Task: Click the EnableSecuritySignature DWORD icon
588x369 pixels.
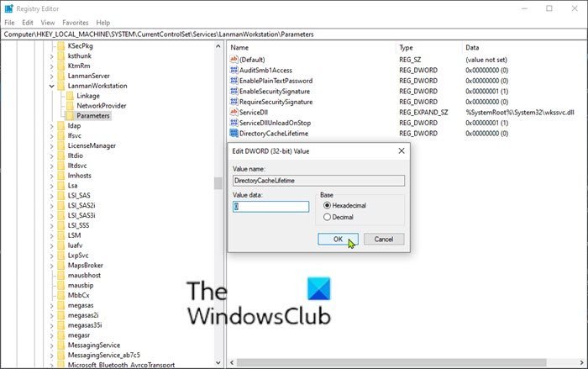Action: tap(234, 91)
